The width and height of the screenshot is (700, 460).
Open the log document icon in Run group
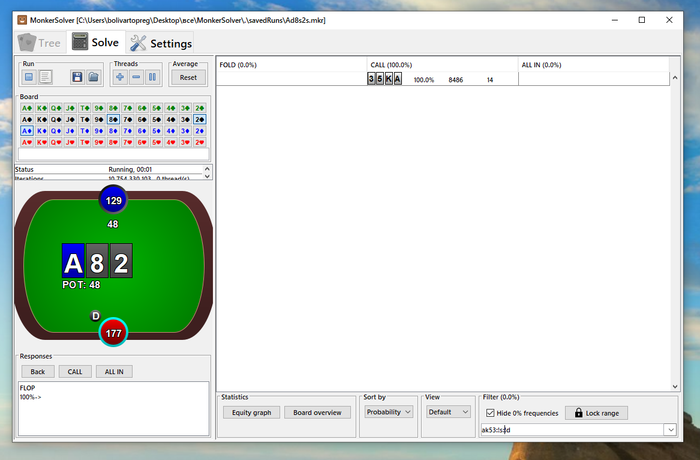pyautogui.click(x=45, y=77)
